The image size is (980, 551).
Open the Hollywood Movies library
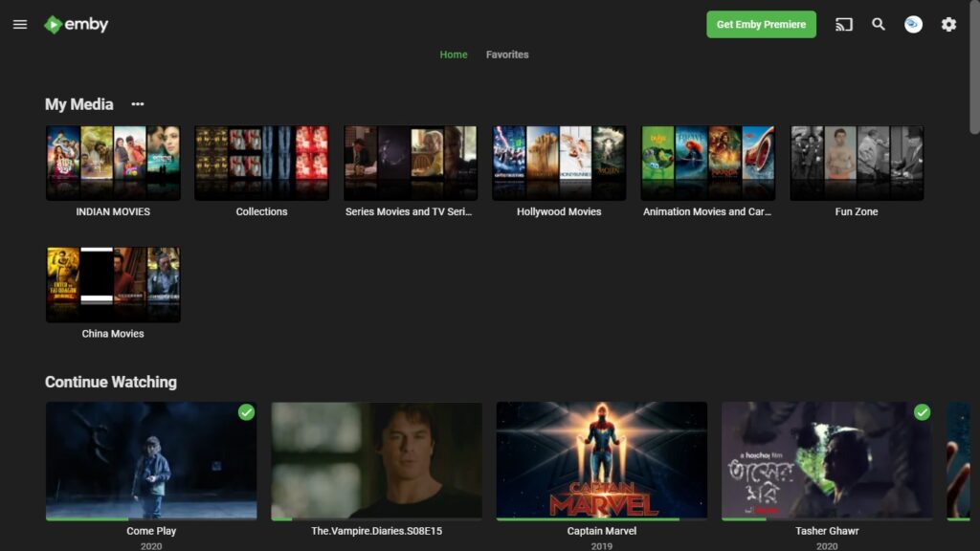tap(559, 163)
